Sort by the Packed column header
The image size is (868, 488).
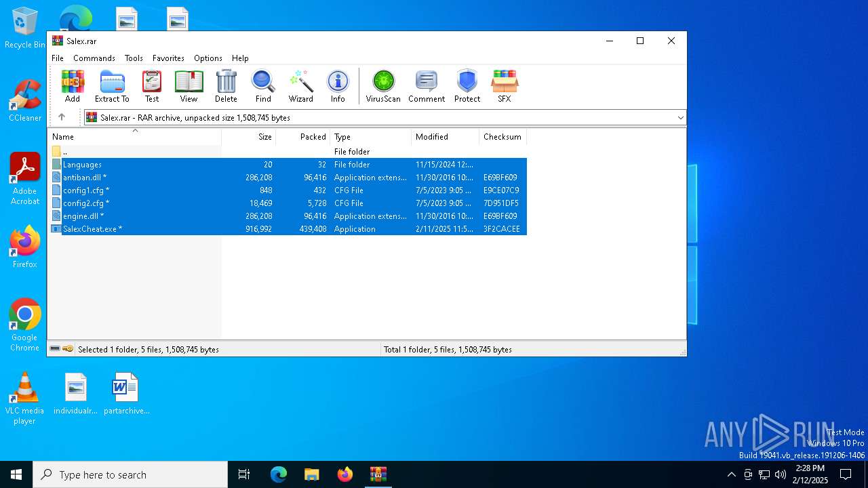click(302, 137)
